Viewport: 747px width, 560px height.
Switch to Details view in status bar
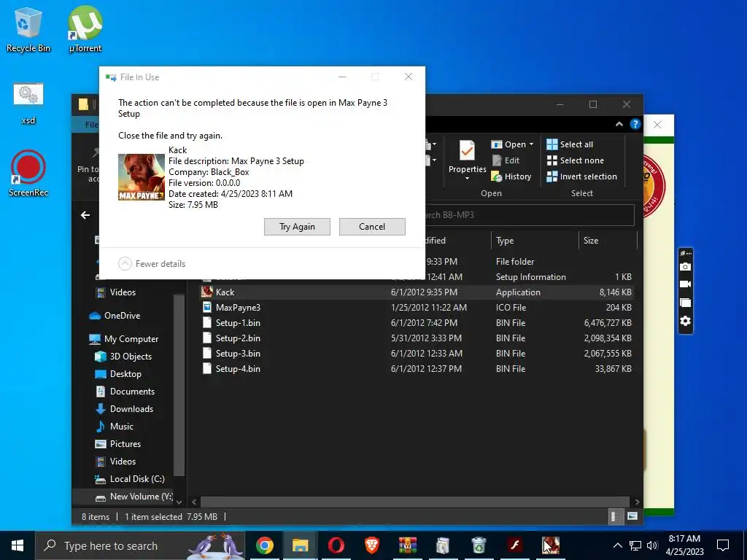pos(614,517)
